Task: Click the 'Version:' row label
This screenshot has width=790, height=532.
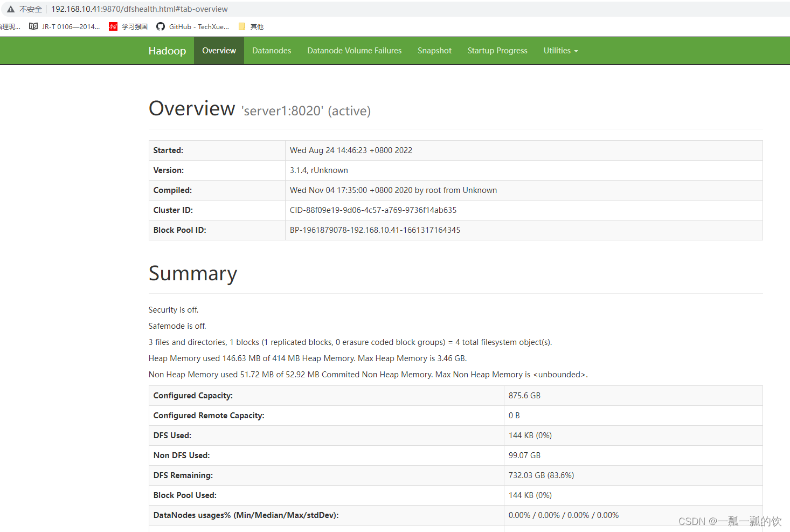Action: click(169, 170)
